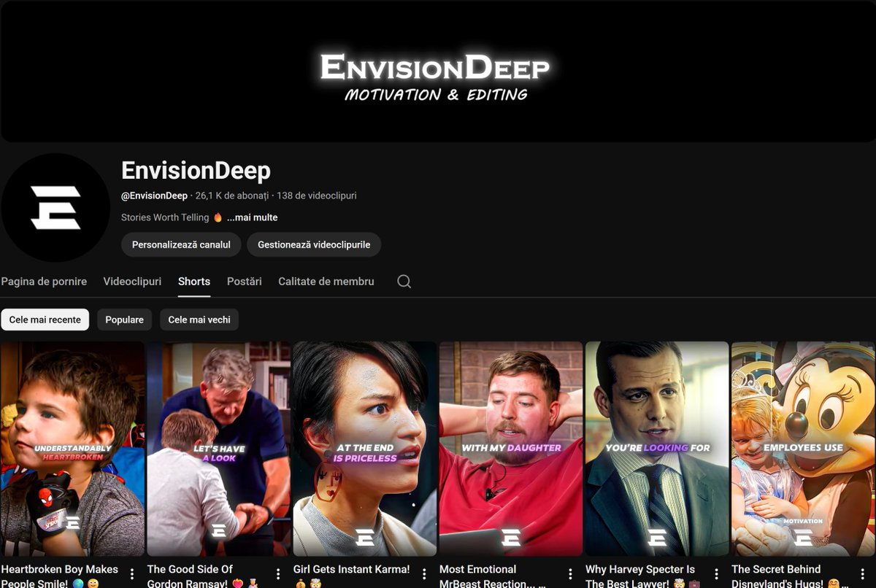Go to the Calitate de membru tab
The height and width of the screenshot is (588, 876).
326,281
